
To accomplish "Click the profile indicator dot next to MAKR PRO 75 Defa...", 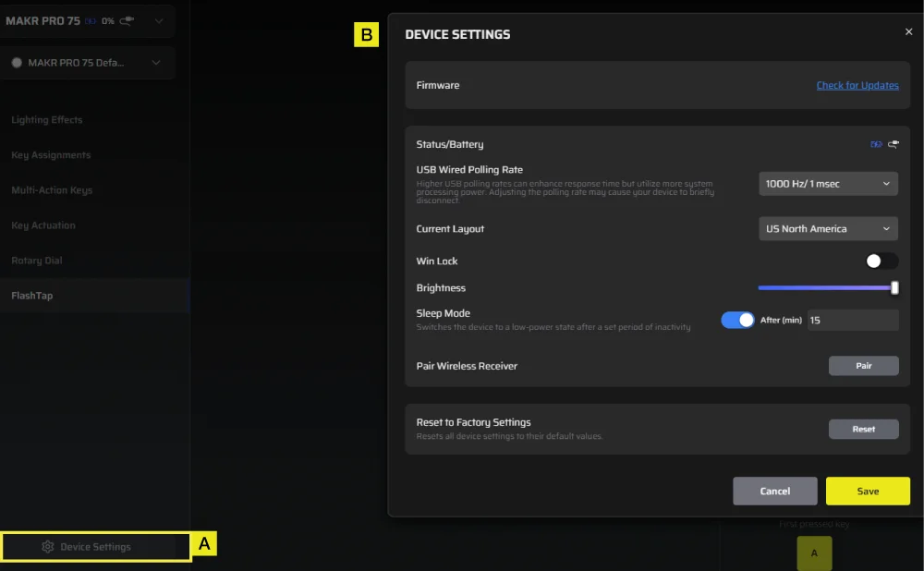I will tap(16, 63).
